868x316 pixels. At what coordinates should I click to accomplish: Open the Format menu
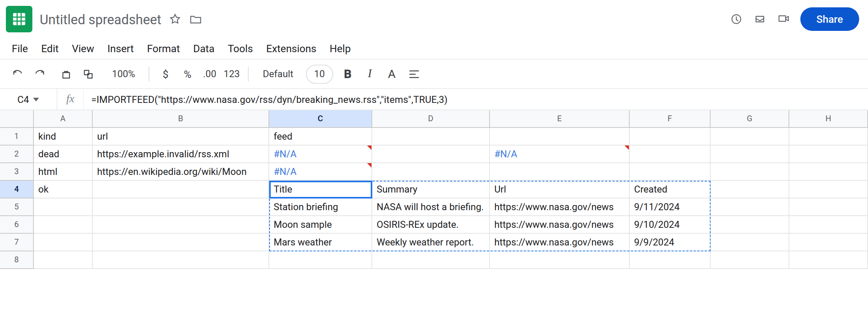tap(163, 49)
